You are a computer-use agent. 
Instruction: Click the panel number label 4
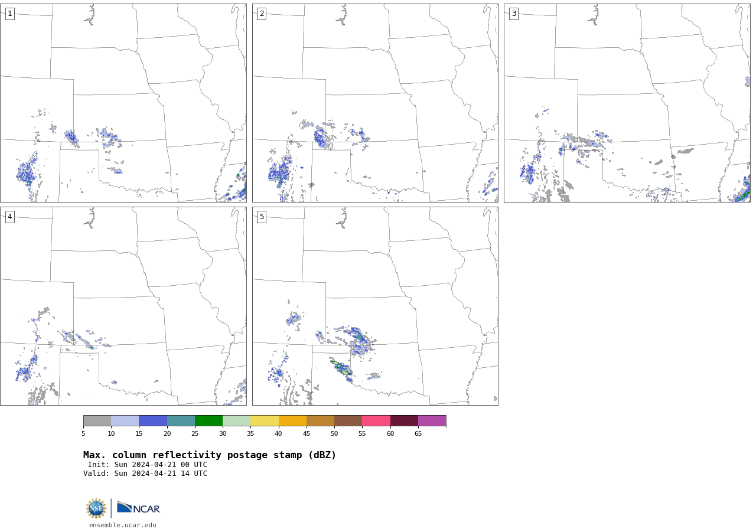click(9, 217)
